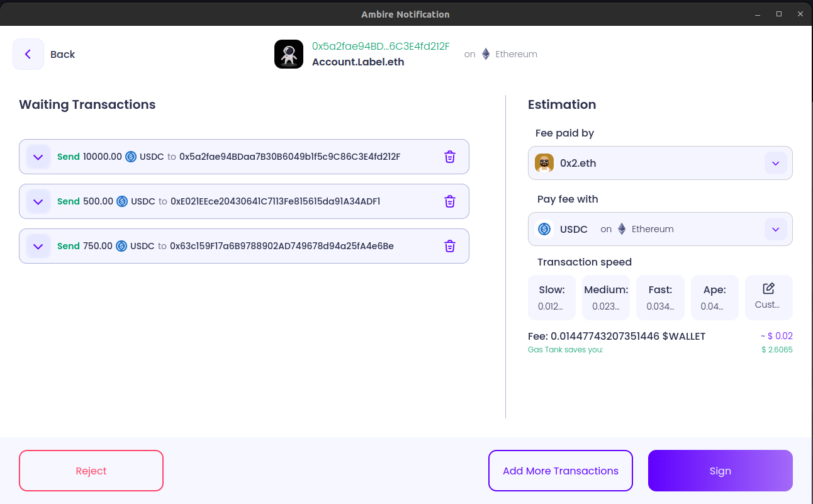Click the Back label text

[63, 54]
